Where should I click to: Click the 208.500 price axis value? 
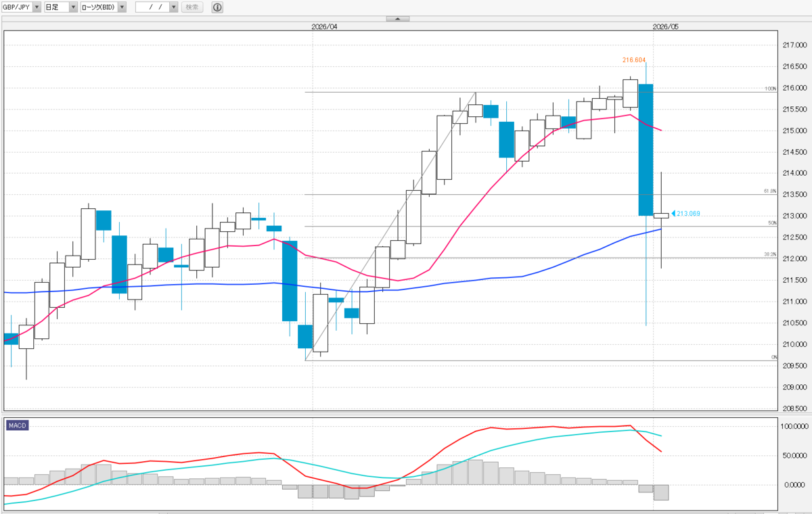(x=794, y=408)
